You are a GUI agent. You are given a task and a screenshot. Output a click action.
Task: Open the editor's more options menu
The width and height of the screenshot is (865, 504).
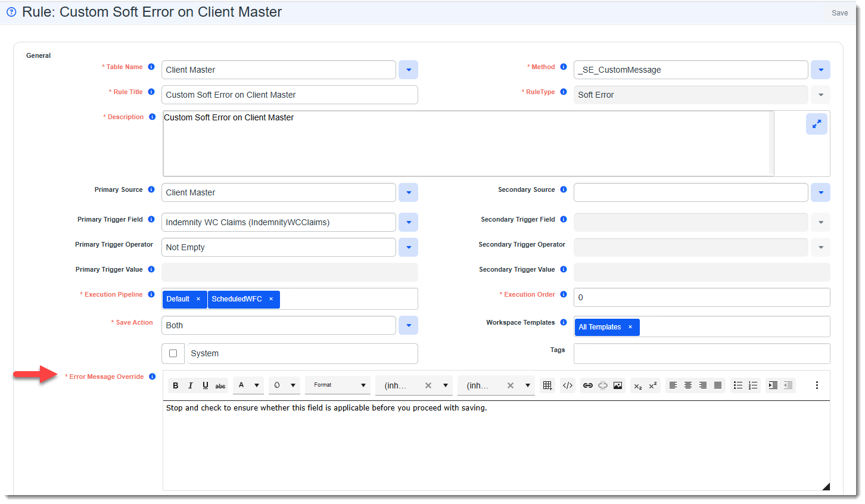pos(817,385)
